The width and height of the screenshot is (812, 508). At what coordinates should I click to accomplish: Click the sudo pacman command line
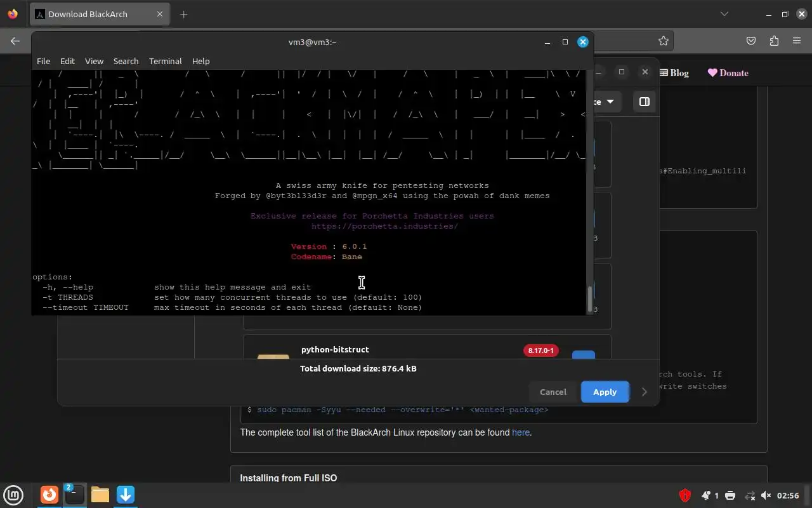click(398, 410)
